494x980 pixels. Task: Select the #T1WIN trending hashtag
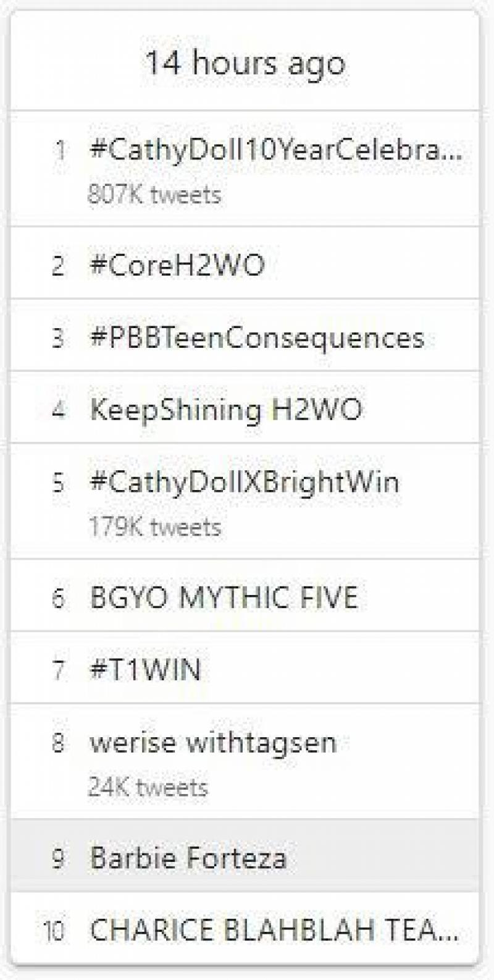[146, 670]
